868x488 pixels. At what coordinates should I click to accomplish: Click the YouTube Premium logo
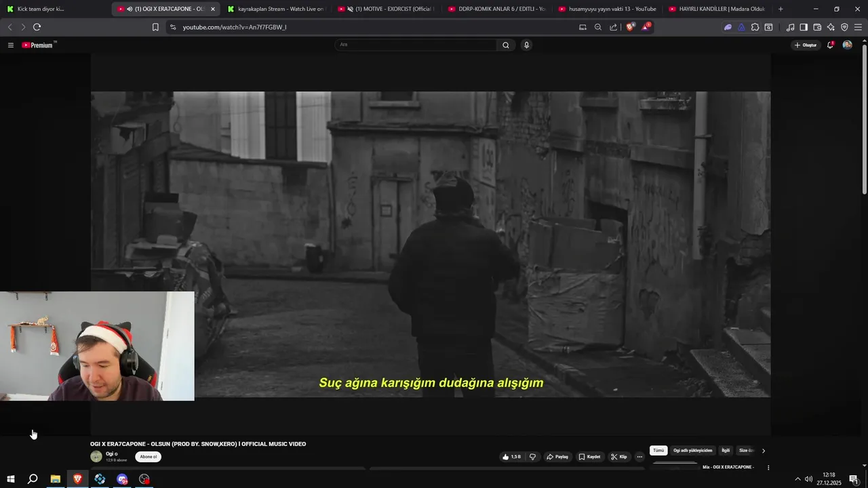(x=37, y=45)
